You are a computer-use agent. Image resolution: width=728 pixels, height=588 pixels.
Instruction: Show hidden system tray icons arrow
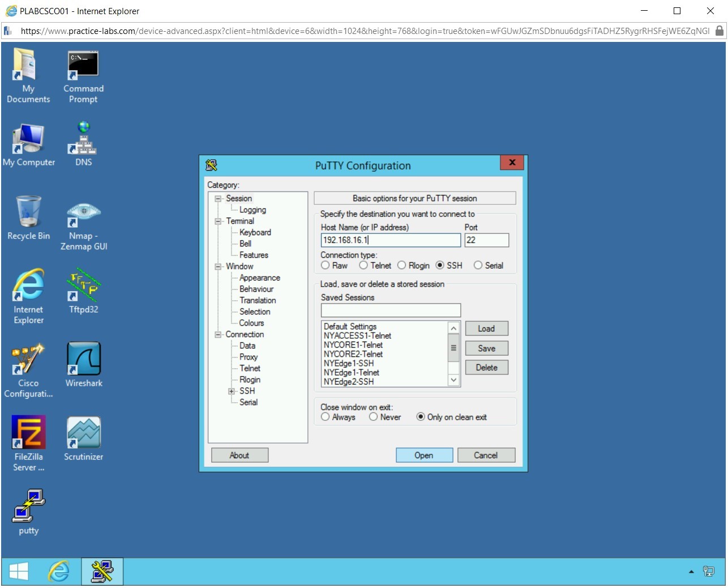pos(691,572)
